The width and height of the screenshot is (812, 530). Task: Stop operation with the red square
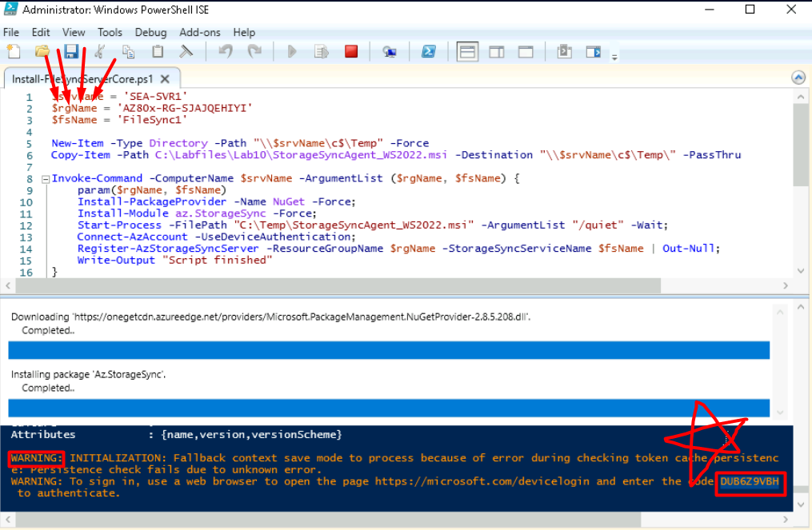(x=351, y=51)
